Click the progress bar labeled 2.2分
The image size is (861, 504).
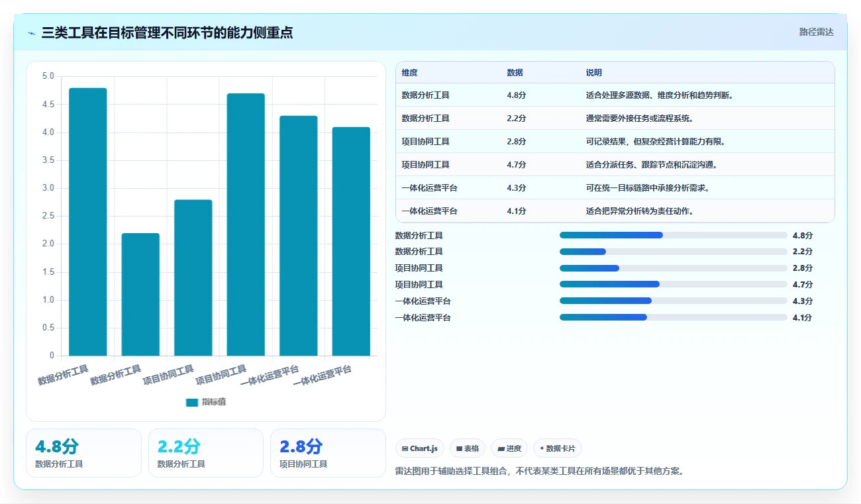[674, 252]
